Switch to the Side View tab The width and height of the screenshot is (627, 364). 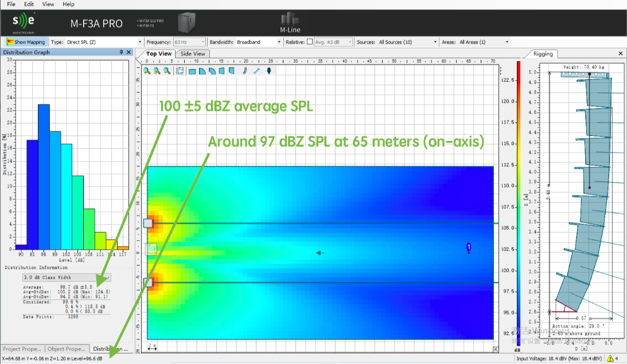pyautogui.click(x=192, y=54)
